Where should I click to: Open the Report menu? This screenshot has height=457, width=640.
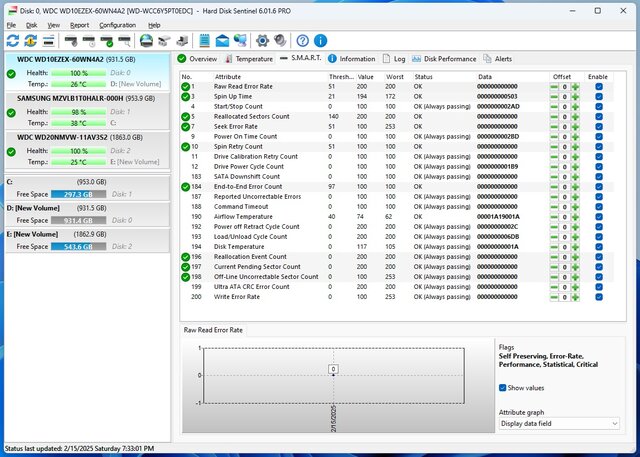pos(79,25)
